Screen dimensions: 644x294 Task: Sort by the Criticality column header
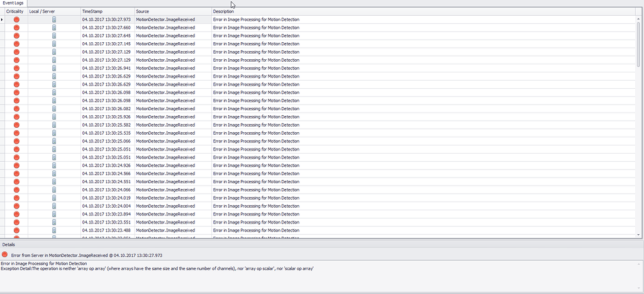point(15,11)
